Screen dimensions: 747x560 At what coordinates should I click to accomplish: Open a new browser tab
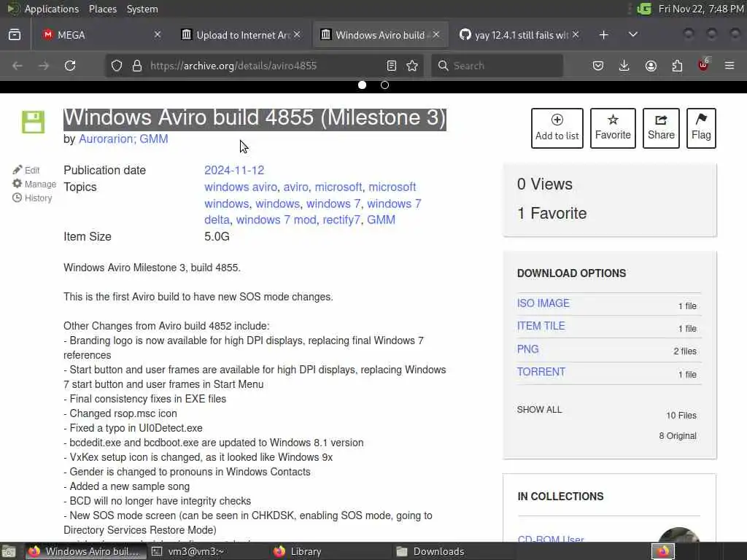pos(603,35)
